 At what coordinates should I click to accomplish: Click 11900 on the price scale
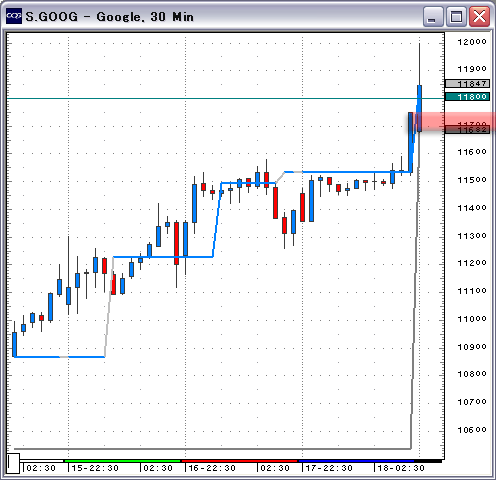pyautogui.click(x=472, y=69)
